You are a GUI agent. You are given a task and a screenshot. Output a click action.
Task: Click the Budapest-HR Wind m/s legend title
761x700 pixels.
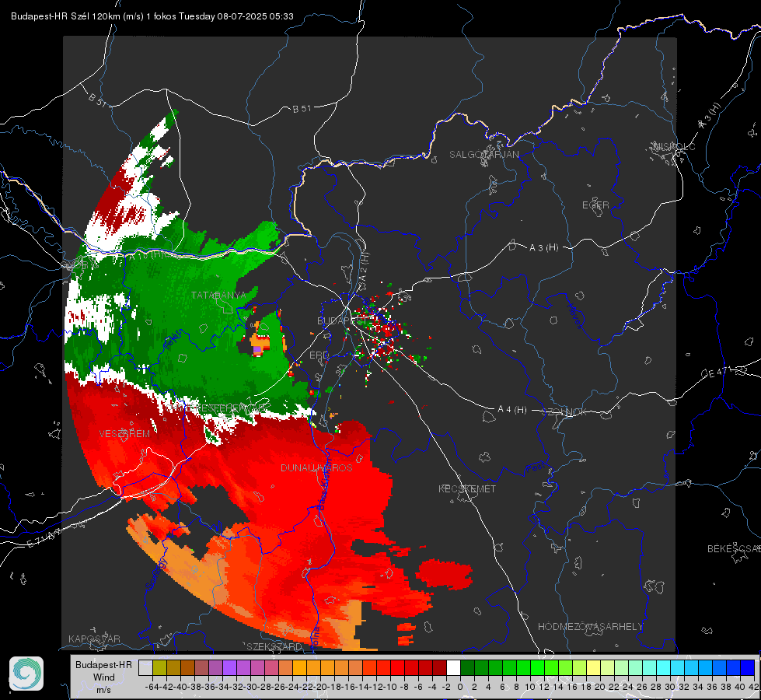click(x=103, y=677)
